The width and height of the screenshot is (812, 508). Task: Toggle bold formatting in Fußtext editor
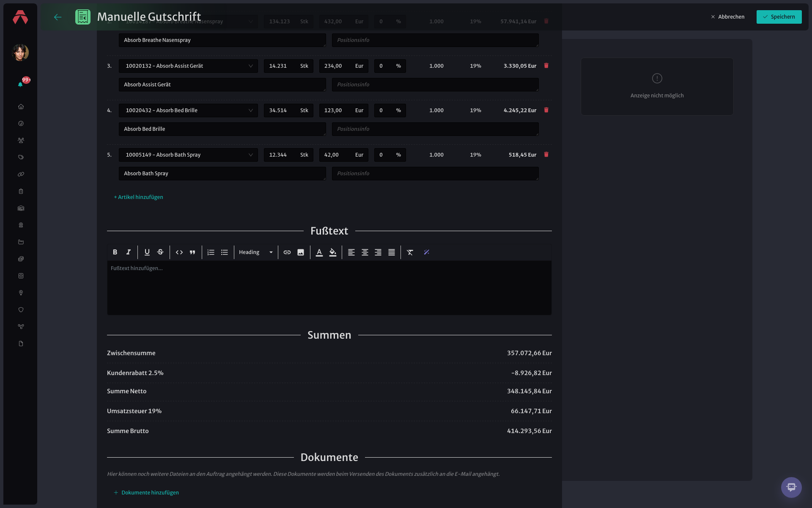[115, 252]
